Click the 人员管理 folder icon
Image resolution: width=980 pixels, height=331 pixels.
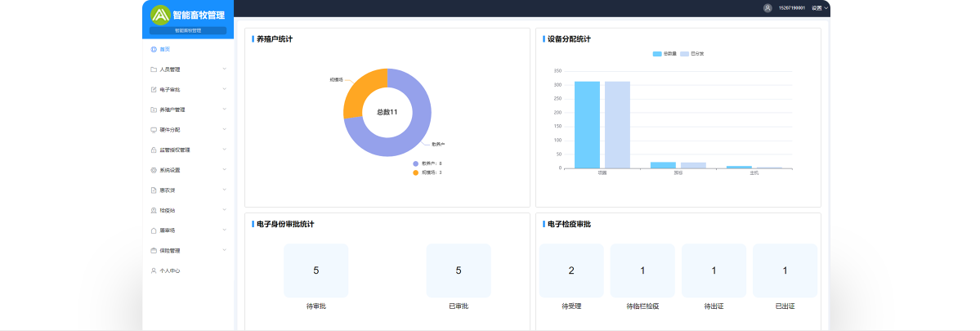point(154,69)
